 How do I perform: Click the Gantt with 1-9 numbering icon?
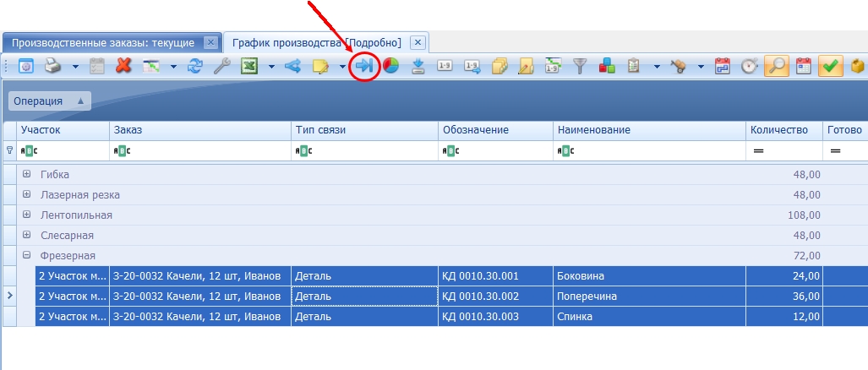point(553,66)
